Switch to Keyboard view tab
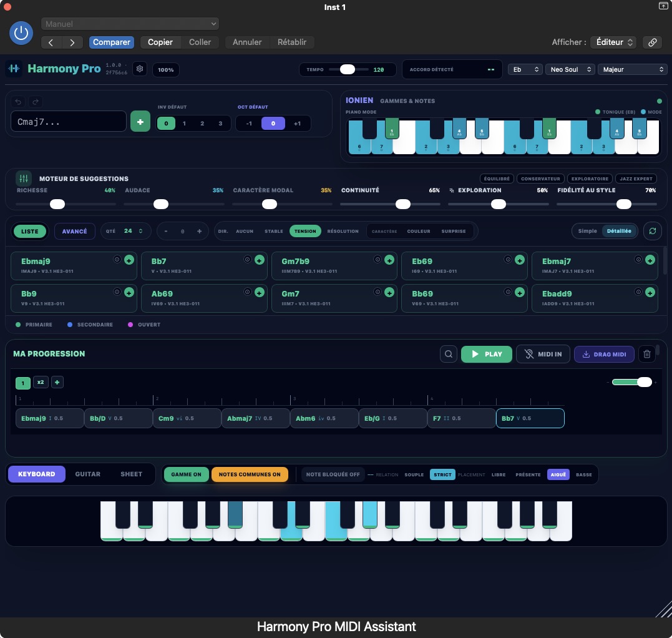This screenshot has height=638, width=672. (36, 474)
